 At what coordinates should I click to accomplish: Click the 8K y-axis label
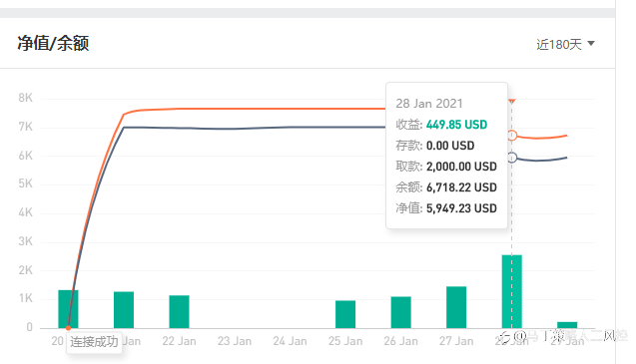click(x=25, y=98)
